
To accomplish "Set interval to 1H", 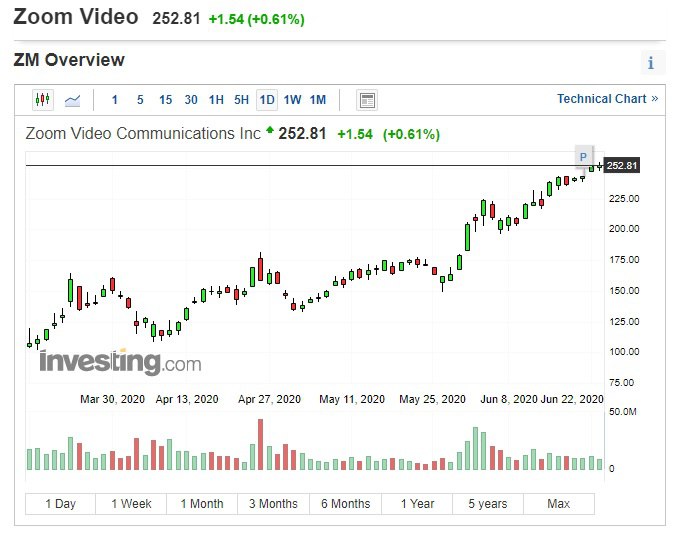I will pos(216,100).
